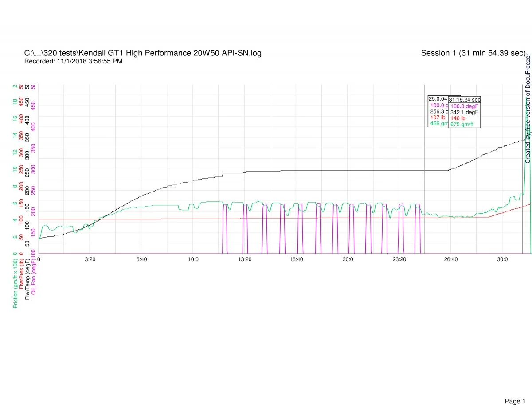
Task: Click the 10:0 time axis tick label
Action: click(193, 259)
